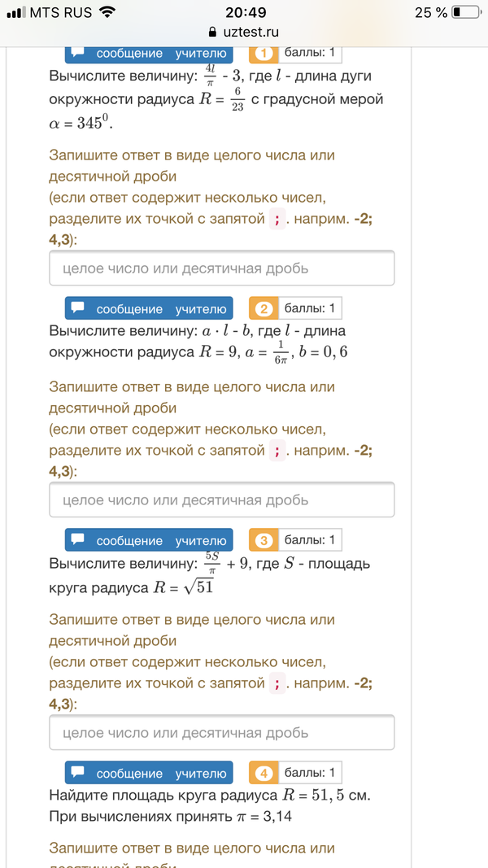This screenshot has height=868, width=488.
Task: Select orange question number 4 badge
Action: [263, 773]
